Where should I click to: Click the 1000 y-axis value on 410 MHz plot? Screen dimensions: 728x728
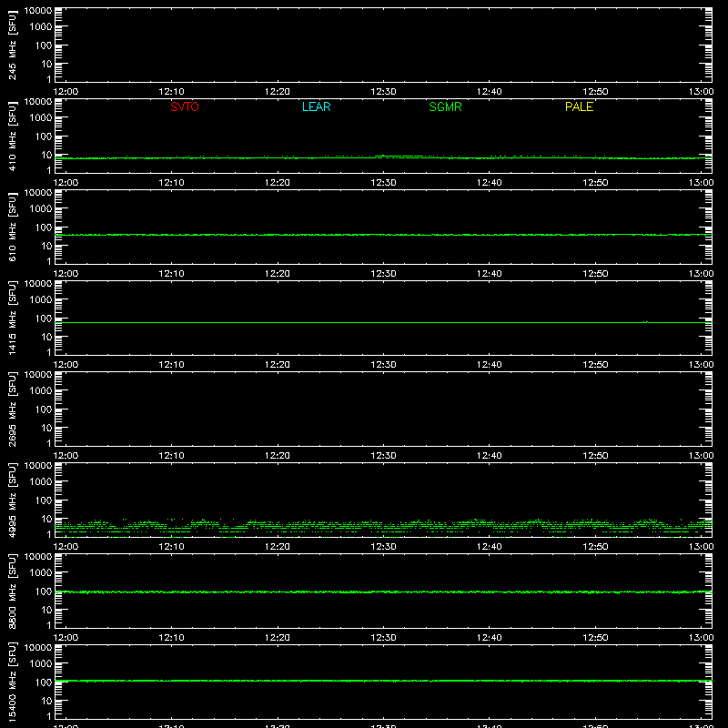(x=41, y=118)
